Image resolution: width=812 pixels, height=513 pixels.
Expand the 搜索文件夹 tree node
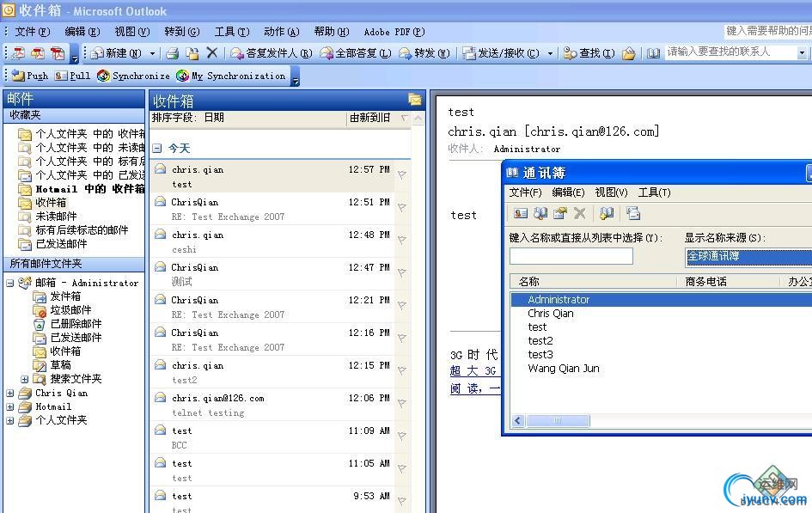coord(24,379)
